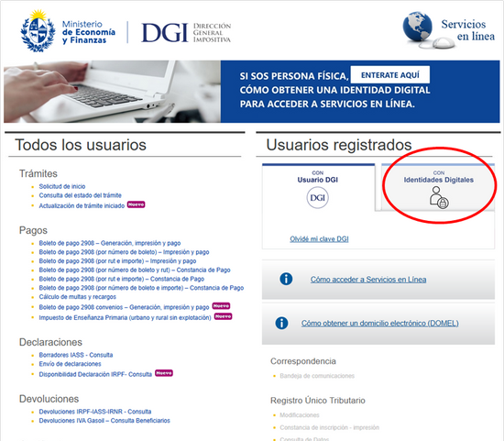This screenshot has height=441, width=504.
Task: Open Boleto 2908 (por rut e importe) – Impresión y pago
Action: click(x=117, y=261)
